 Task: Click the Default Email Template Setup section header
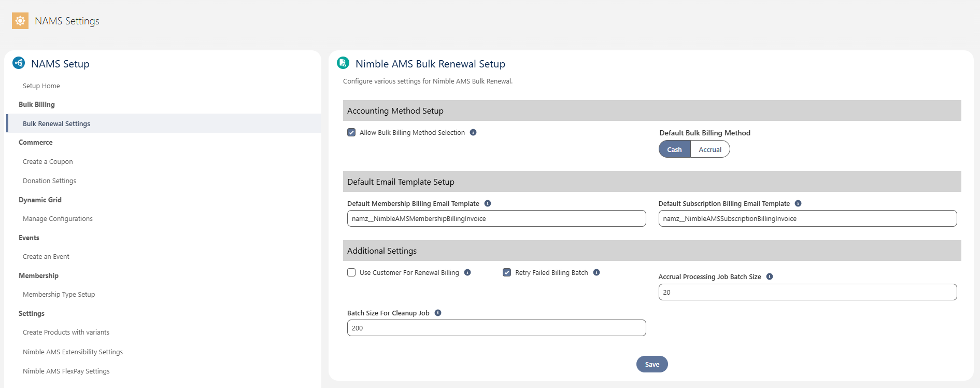pos(652,182)
